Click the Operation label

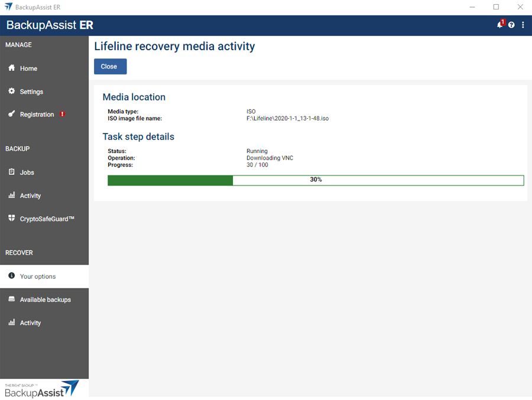point(121,158)
